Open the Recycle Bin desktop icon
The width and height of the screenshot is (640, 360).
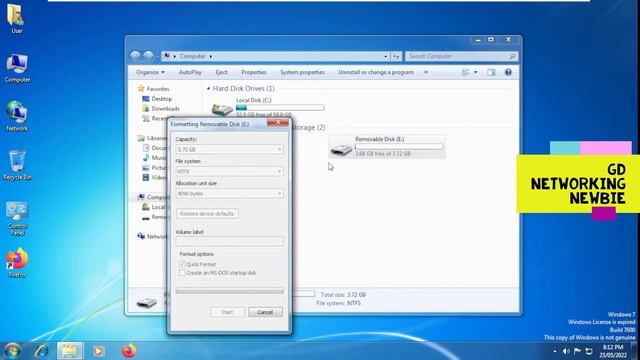coord(17,165)
